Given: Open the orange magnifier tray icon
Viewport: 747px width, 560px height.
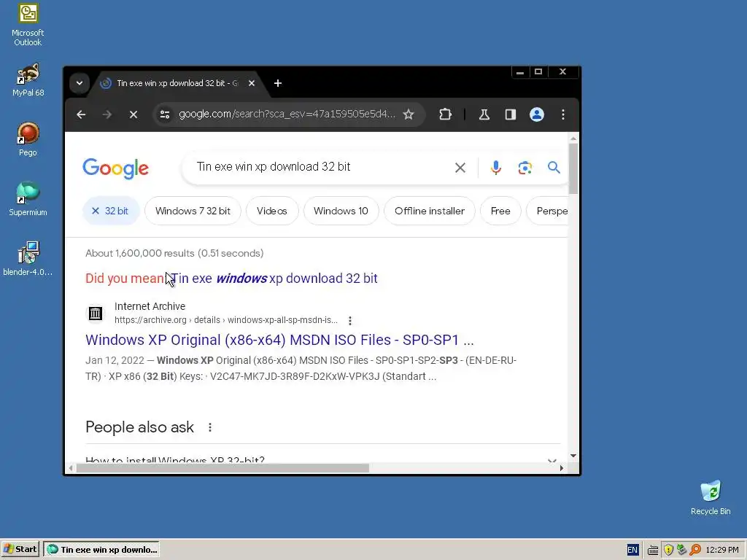Looking at the screenshot, I should tap(695, 550).
